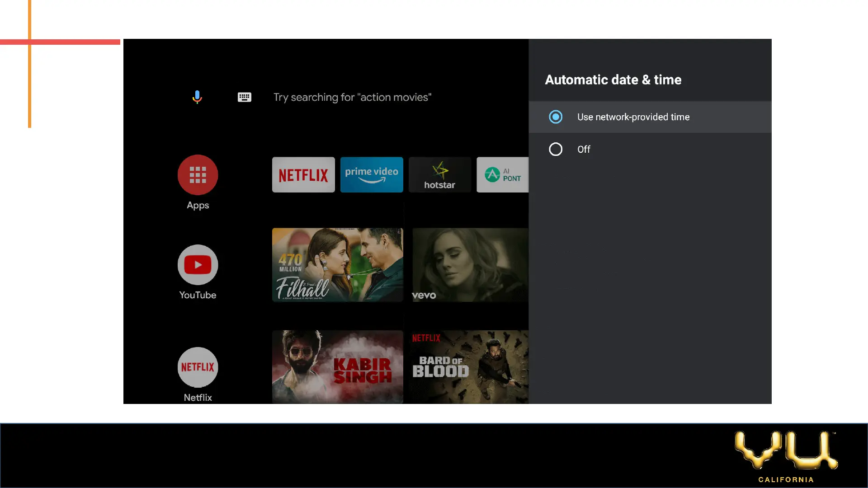Choose the Use network-provided time row
The image size is (868, 488).
(x=650, y=117)
